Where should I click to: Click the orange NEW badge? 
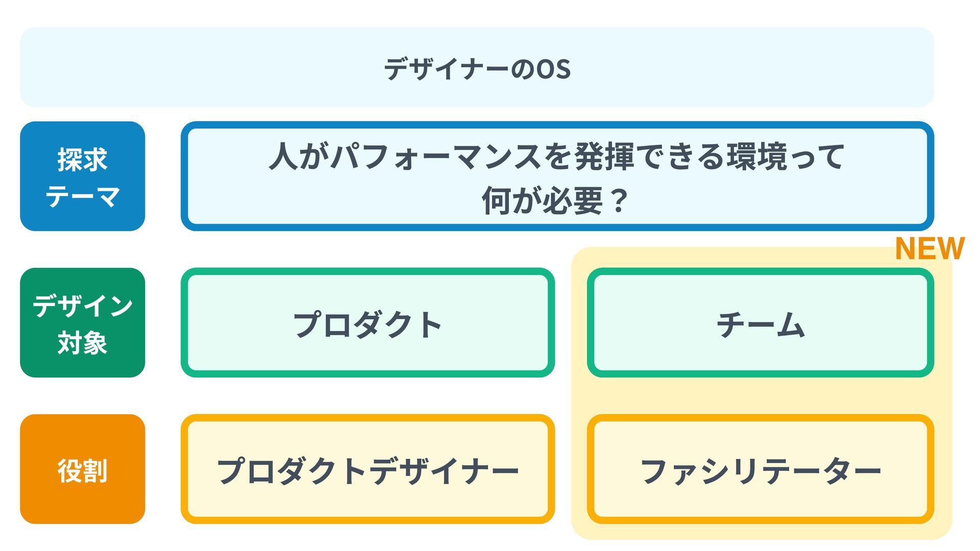pyautogui.click(x=929, y=248)
